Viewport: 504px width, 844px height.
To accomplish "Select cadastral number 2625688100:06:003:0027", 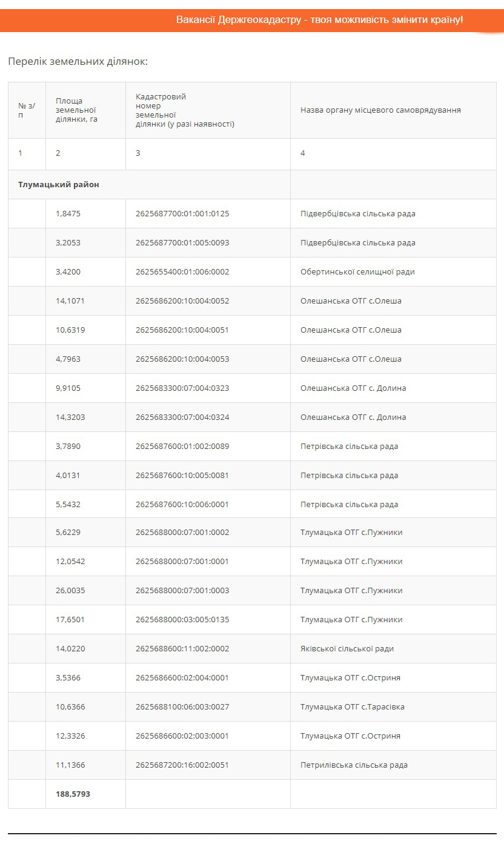I will [x=182, y=707].
